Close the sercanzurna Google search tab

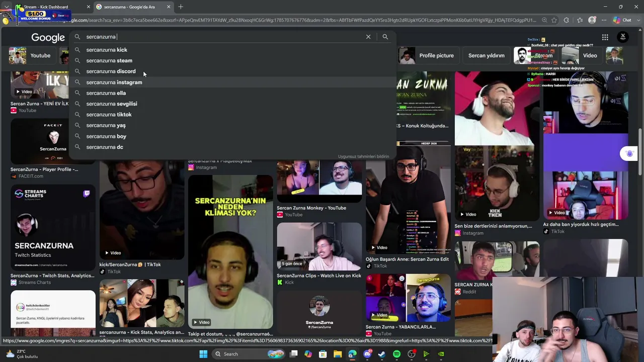pyautogui.click(x=169, y=7)
